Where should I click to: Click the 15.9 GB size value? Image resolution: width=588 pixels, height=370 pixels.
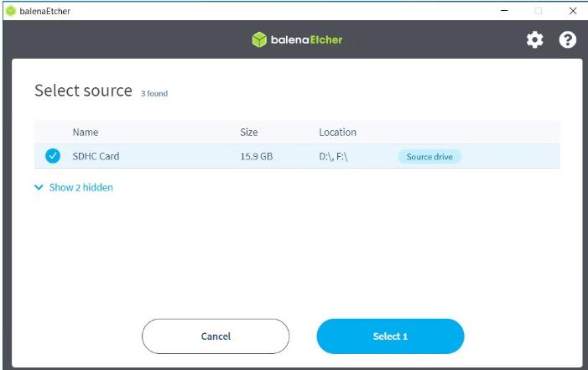point(257,157)
